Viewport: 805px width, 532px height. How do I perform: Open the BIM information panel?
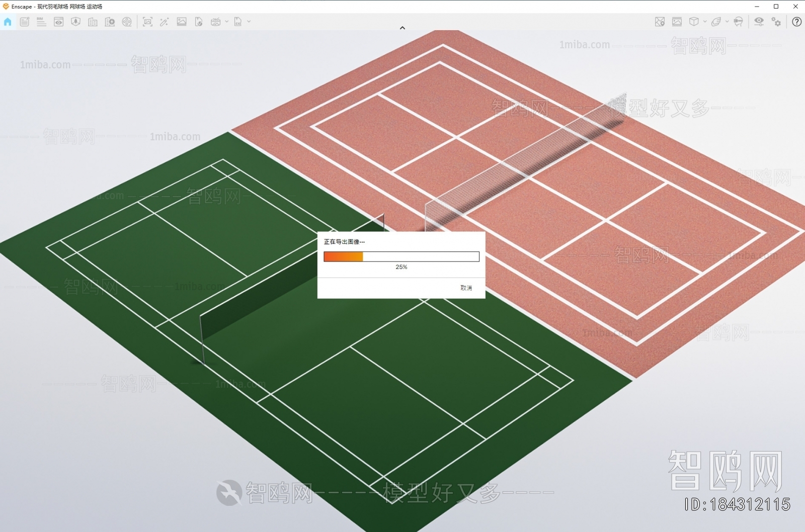(x=41, y=22)
